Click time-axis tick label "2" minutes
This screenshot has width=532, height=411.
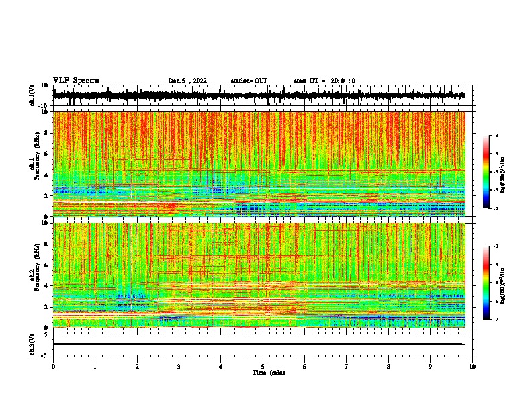137,367
